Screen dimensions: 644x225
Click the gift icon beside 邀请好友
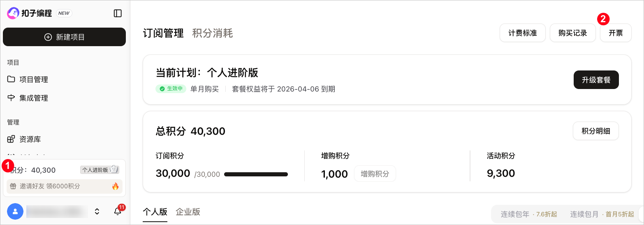13,186
